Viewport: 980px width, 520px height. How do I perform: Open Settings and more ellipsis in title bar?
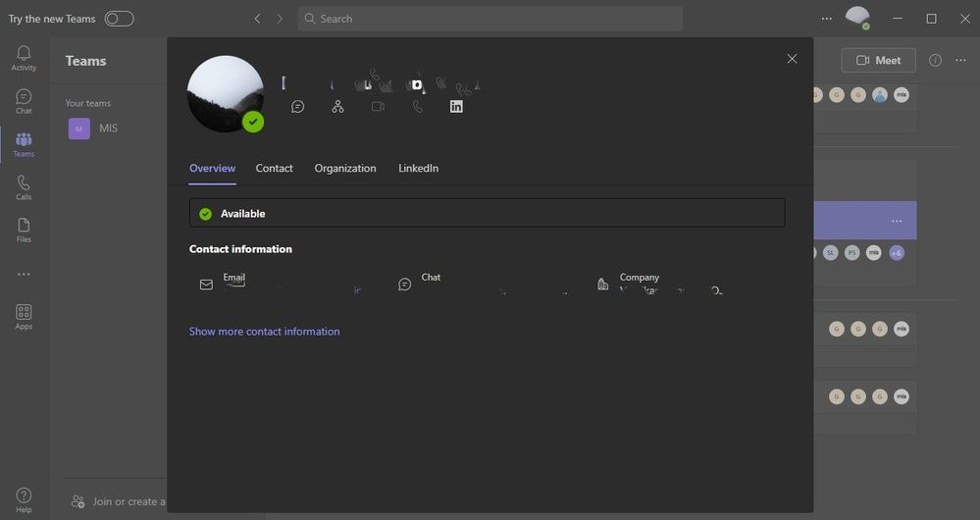pyautogui.click(x=826, y=19)
